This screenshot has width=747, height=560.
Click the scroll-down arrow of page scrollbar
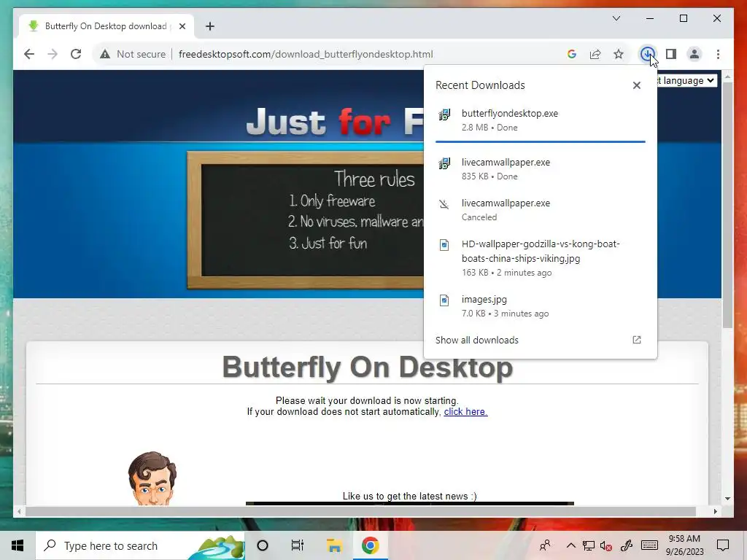(727, 499)
